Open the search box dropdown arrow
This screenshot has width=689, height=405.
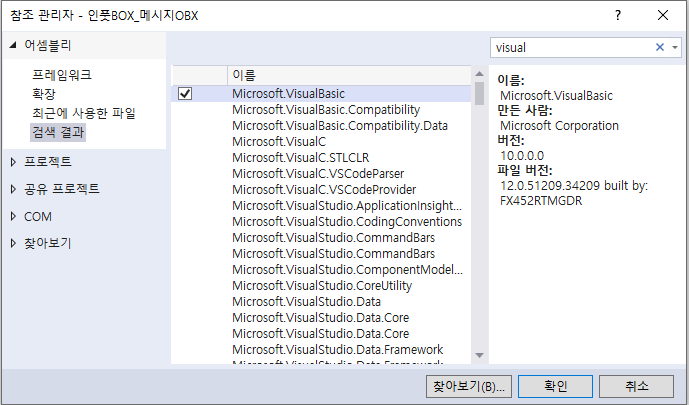click(x=674, y=47)
